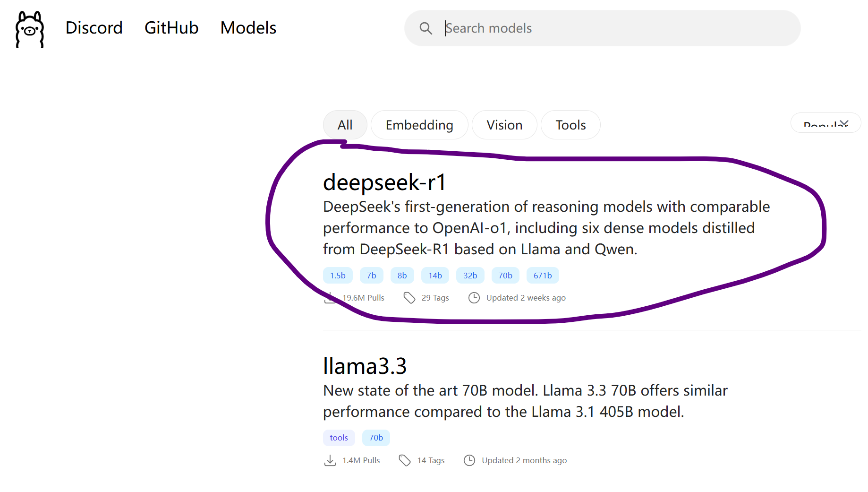The image size is (868, 492).
Task: Open the Popular sort dropdown
Action: point(825,124)
